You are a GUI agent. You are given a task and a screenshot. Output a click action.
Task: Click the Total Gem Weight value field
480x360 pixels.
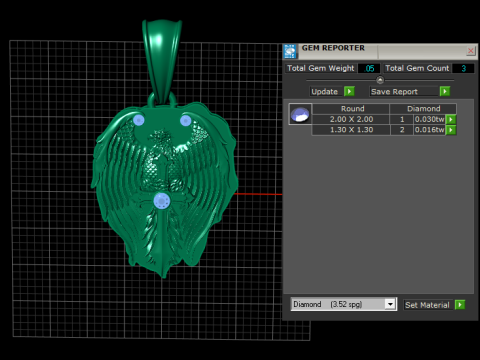pos(369,68)
